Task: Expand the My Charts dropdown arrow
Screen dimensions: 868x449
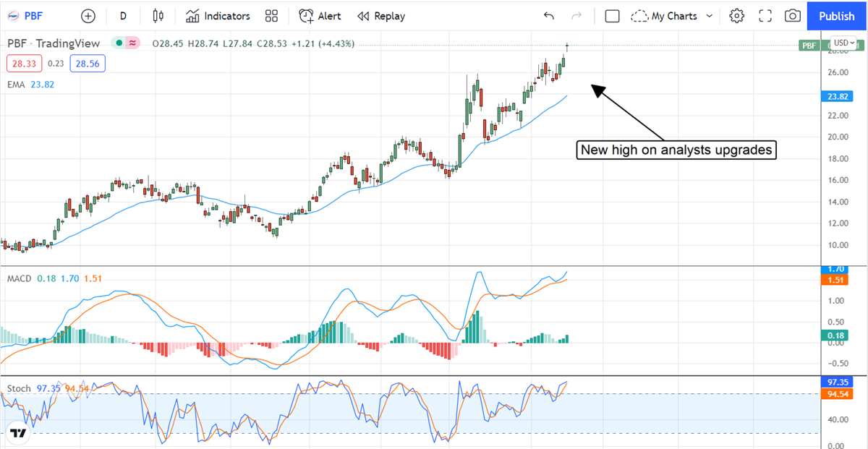Action: pos(709,16)
